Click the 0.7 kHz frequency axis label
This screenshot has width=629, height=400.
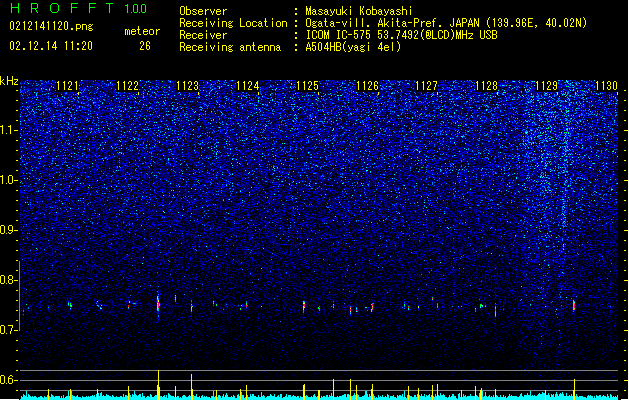coord(8,329)
